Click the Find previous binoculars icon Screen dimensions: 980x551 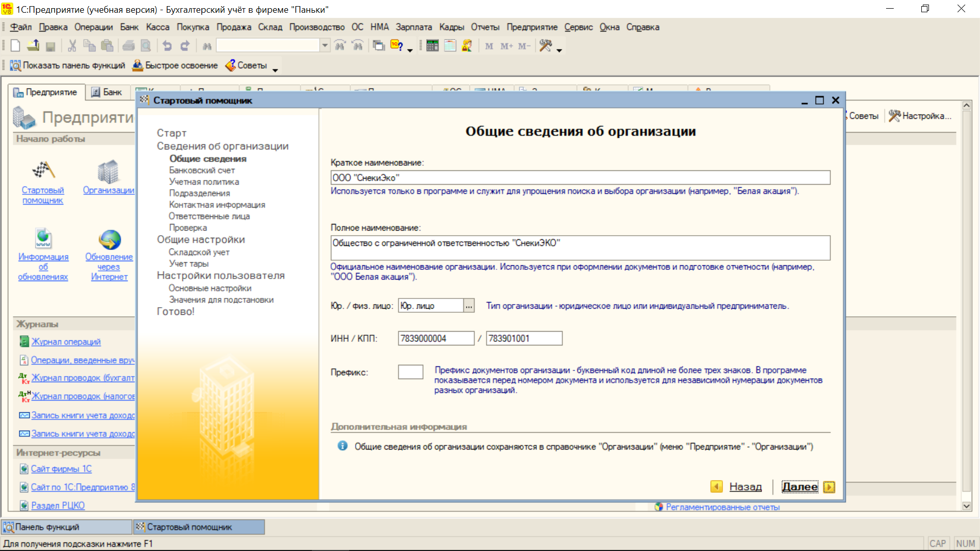(x=358, y=46)
